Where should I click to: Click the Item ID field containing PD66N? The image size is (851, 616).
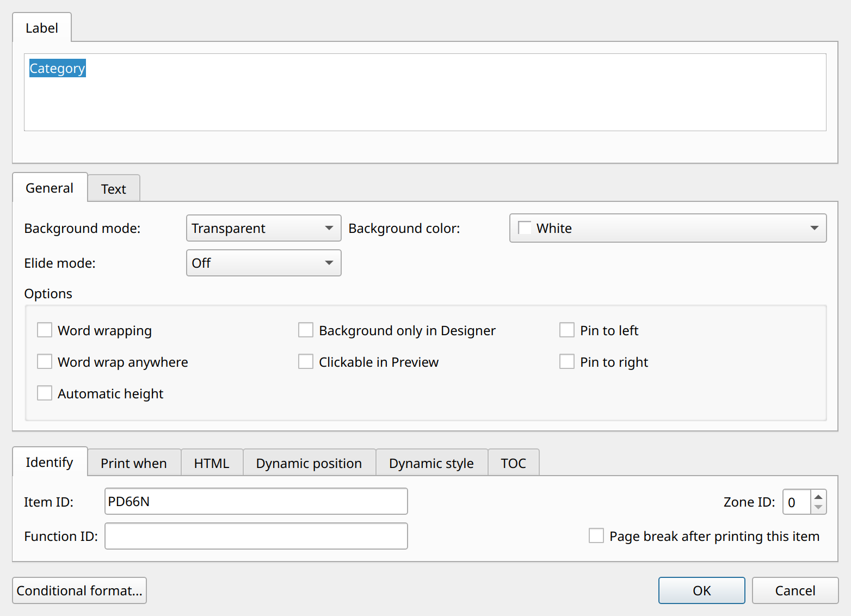[256, 501]
